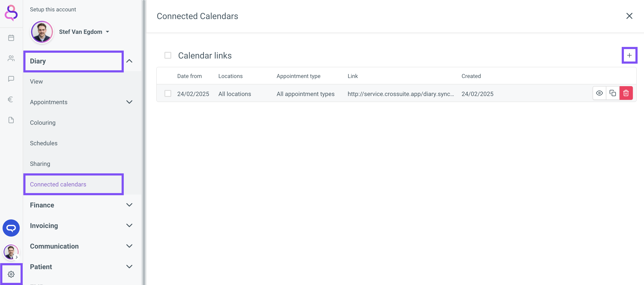Viewport: 644px width, 285px height.
Task: Expand the Appointments submenu
Action: coord(129,102)
